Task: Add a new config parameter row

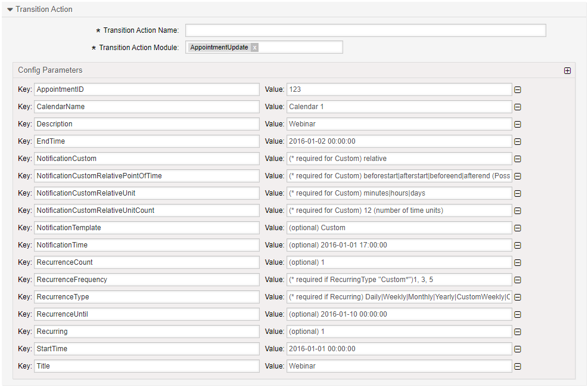Action: tap(567, 70)
